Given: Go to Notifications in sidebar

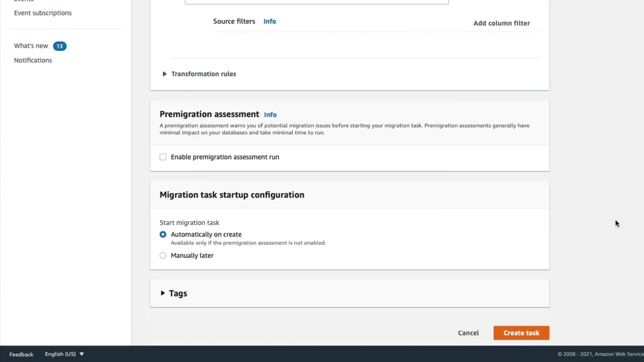Looking at the screenshot, I should [x=33, y=60].
